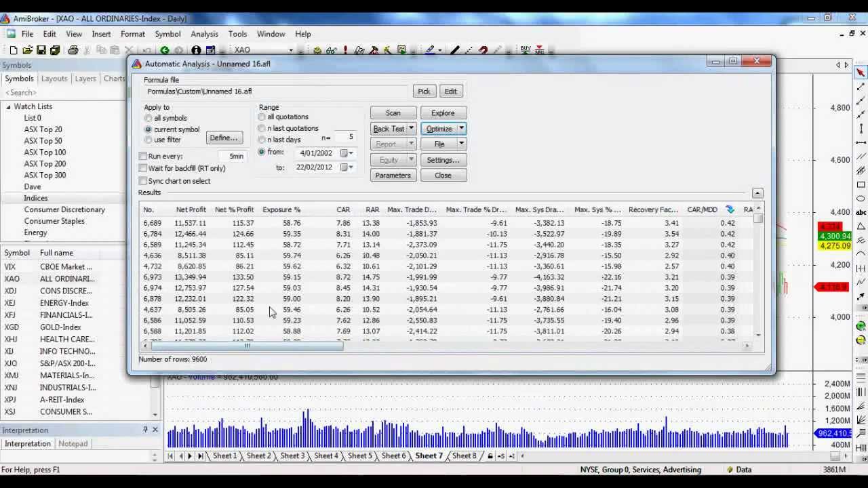Click the n= value input field
This screenshot has width=868, height=488.
344,137
